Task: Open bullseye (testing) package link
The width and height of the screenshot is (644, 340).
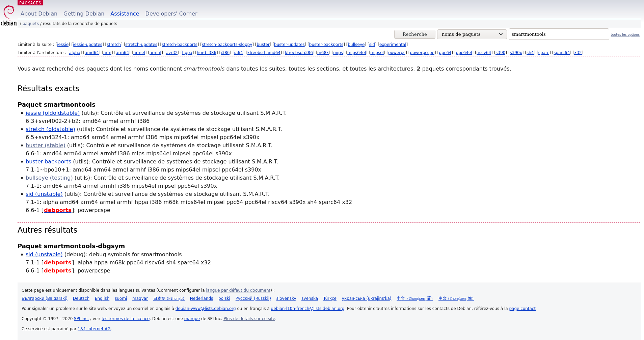Action: coord(49,178)
